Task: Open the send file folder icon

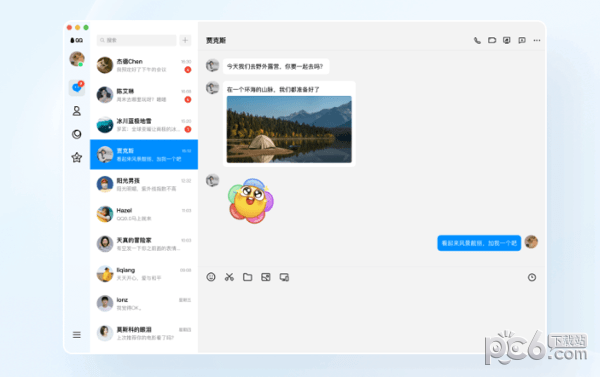Action: point(248,277)
